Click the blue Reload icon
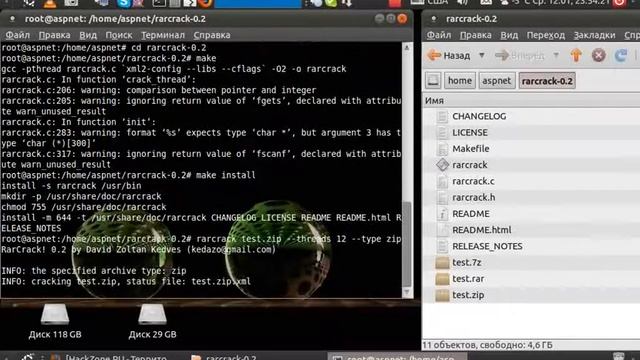Screen dimensions: 640x360 click(x=621, y=55)
